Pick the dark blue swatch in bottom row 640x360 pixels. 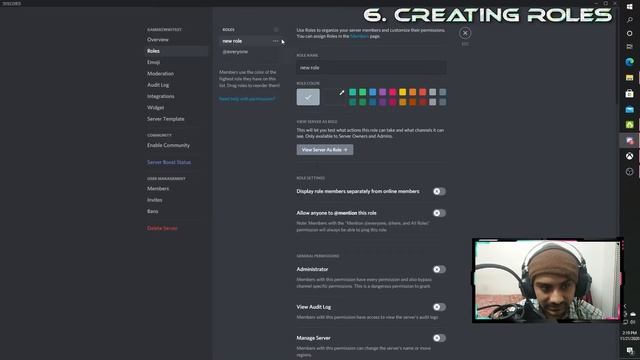(x=373, y=102)
